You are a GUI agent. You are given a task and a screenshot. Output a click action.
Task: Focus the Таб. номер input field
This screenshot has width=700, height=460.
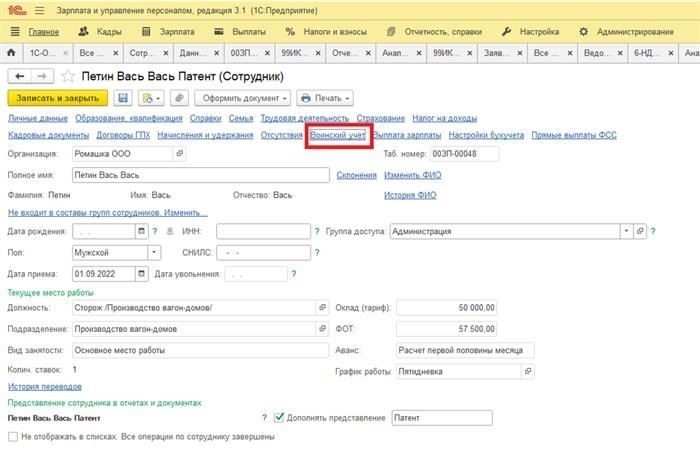click(x=465, y=154)
